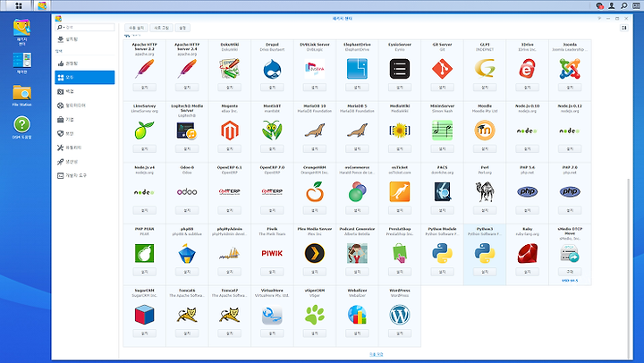Select the SugarCRM cube icon
The width and height of the screenshot is (644, 363).
[x=145, y=315]
